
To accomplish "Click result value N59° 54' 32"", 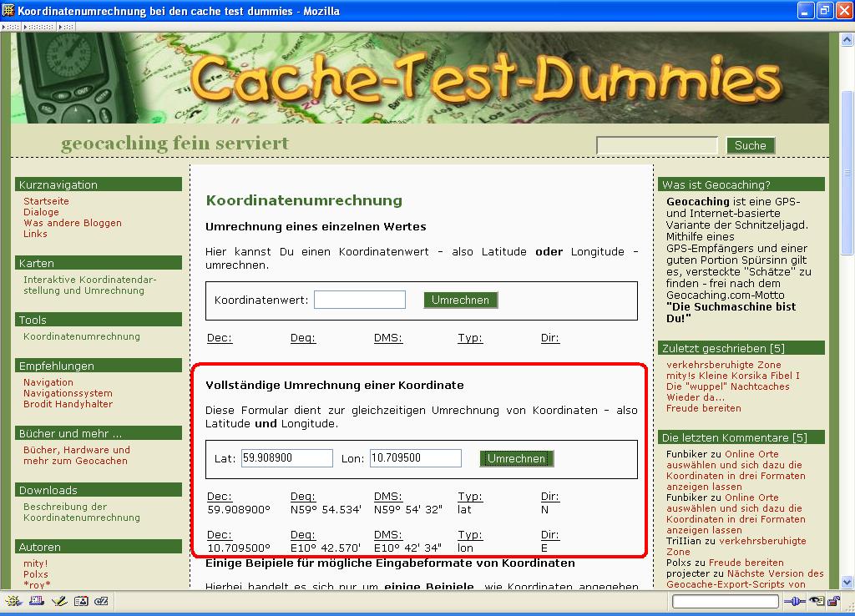I will (x=407, y=510).
